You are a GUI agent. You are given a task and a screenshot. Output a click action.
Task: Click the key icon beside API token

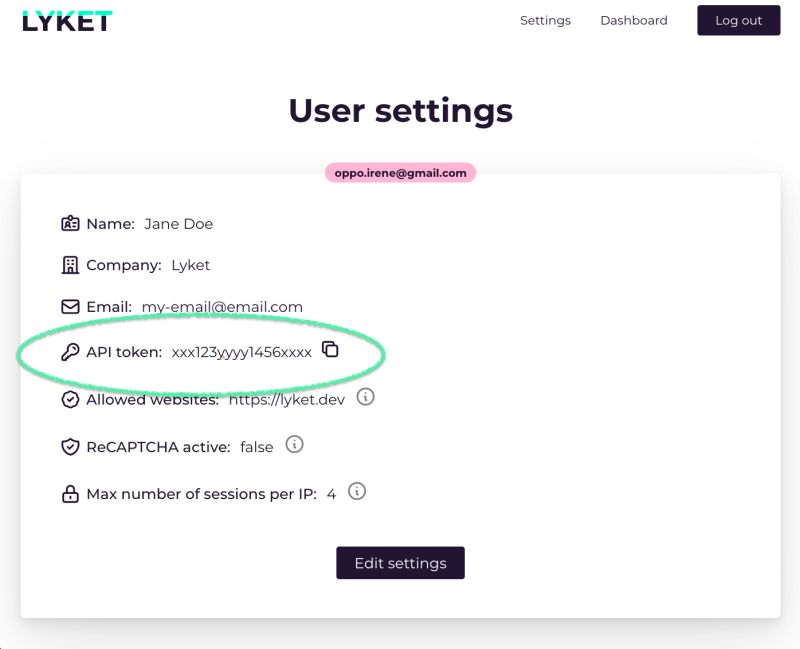(x=70, y=352)
